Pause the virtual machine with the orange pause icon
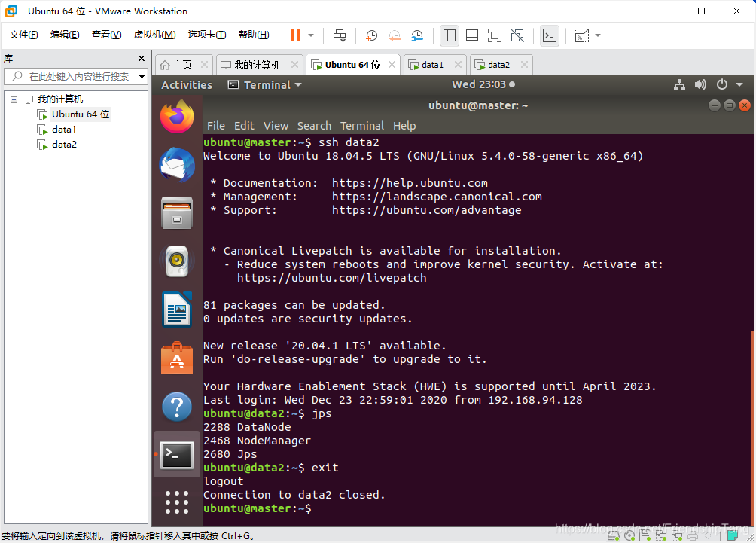This screenshot has height=543, width=756. [295, 35]
